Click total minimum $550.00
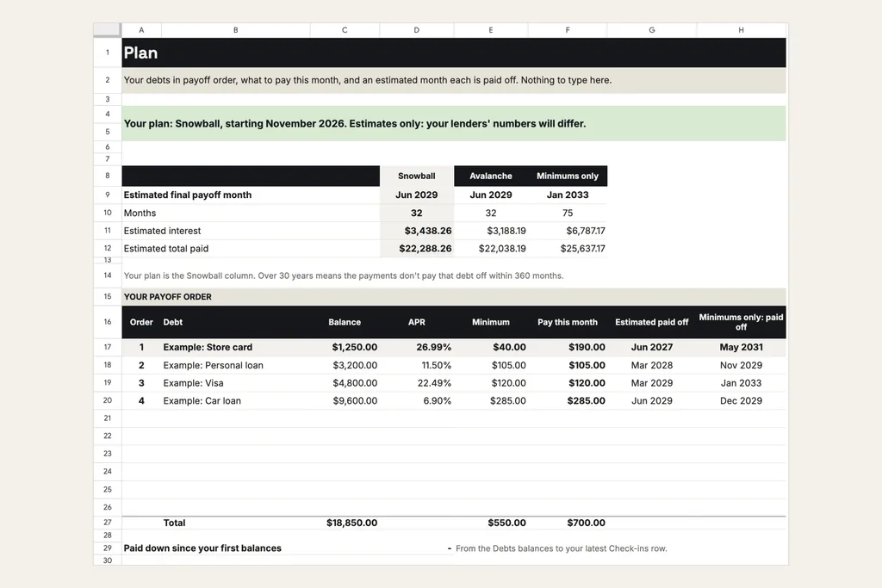Image resolution: width=882 pixels, height=588 pixels. tap(506, 523)
